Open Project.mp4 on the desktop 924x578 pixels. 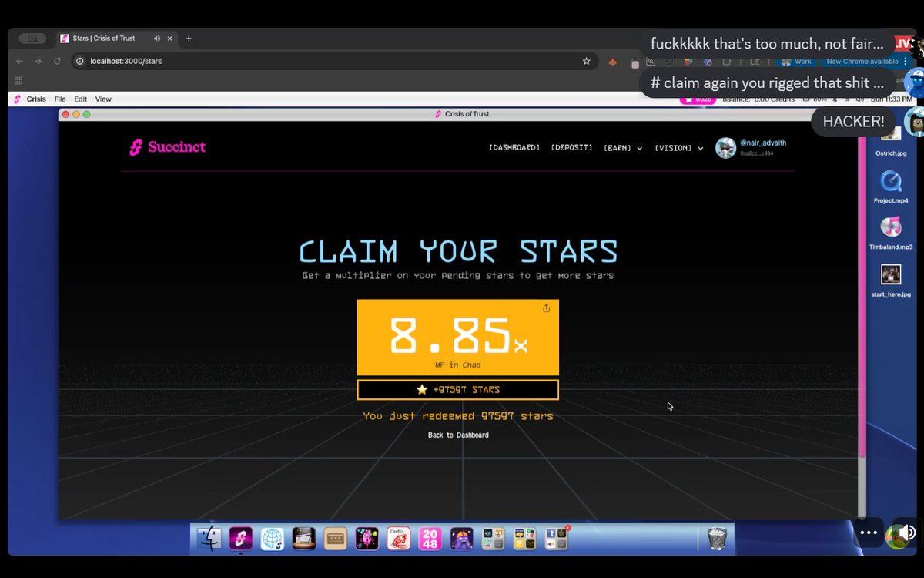[x=891, y=187]
